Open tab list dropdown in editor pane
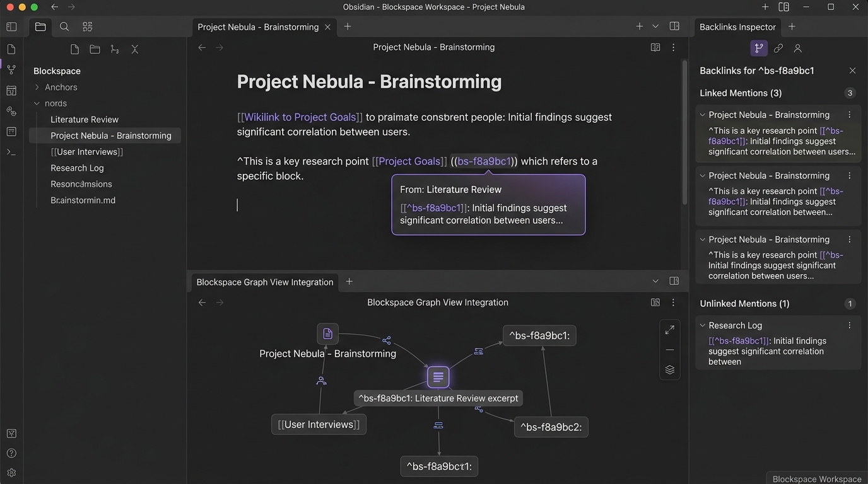 point(655,26)
